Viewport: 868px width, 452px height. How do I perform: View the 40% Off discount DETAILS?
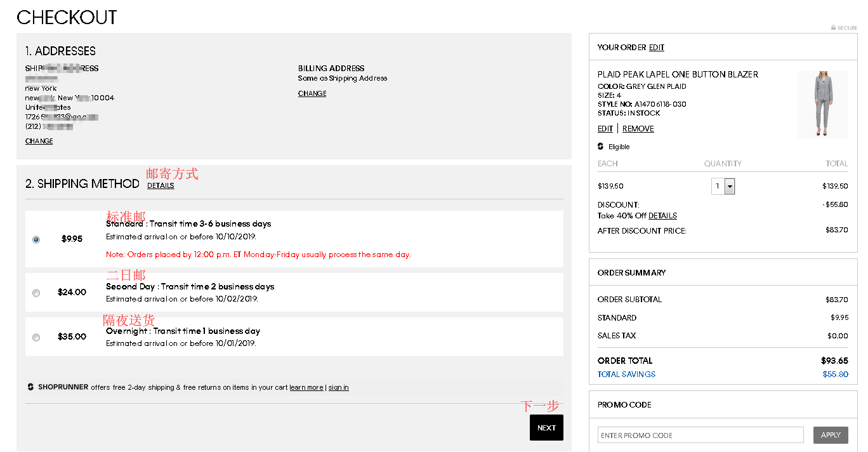(x=662, y=216)
